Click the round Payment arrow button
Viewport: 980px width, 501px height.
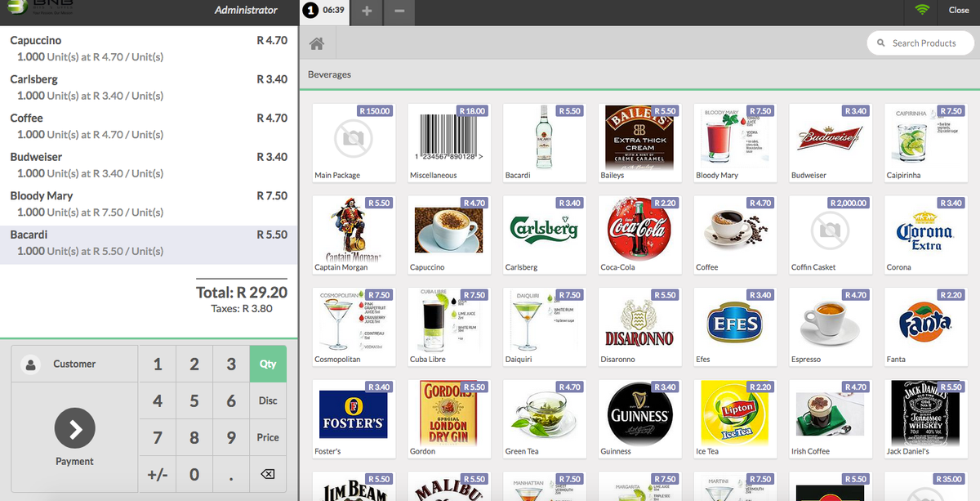(74, 428)
